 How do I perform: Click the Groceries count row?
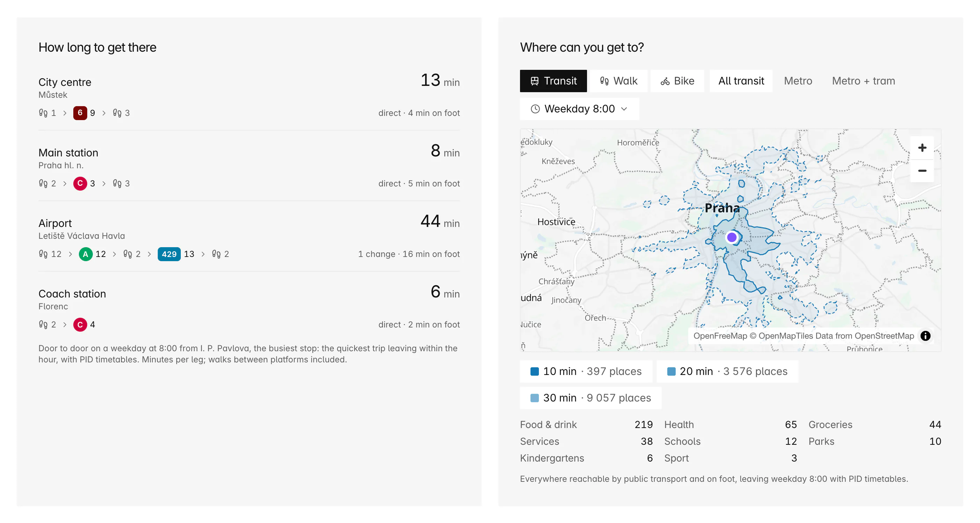click(x=875, y=425)
